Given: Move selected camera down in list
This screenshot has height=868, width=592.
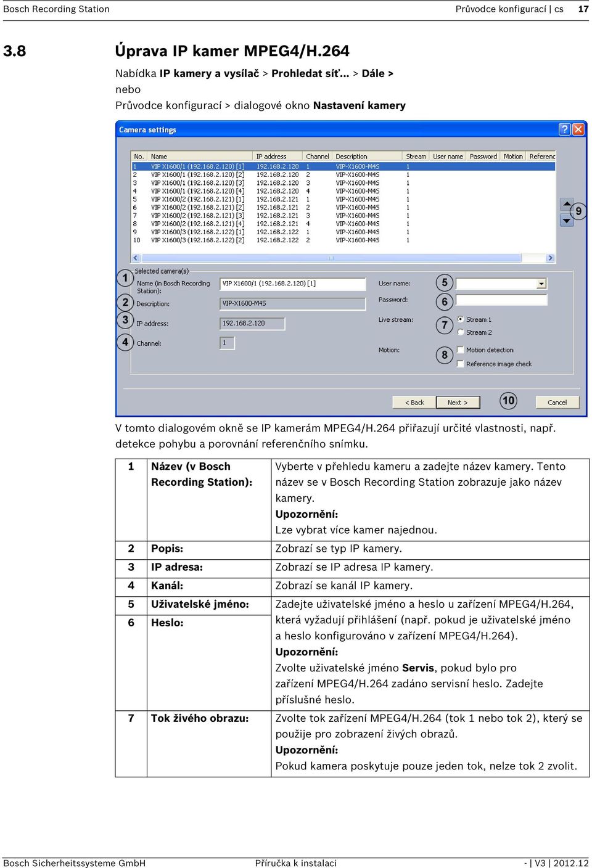Looking at the screenshot, I should point(567,220).
